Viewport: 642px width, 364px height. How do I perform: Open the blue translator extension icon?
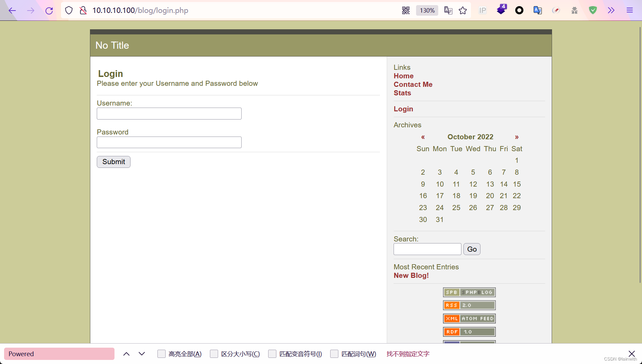tap(538, 11)
